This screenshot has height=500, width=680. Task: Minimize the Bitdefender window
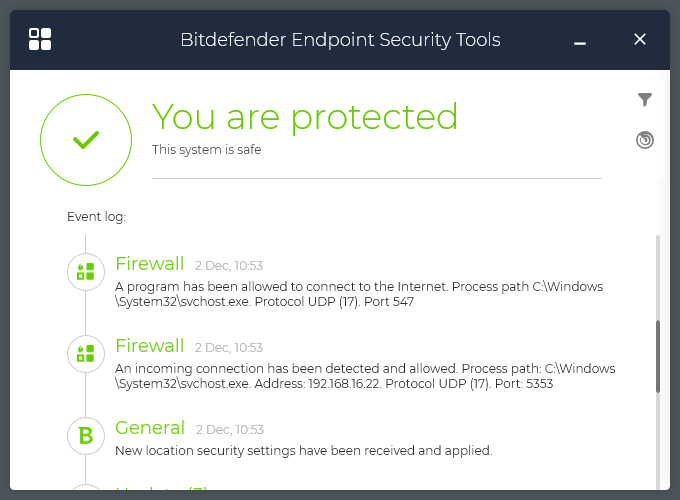[580, 41]
